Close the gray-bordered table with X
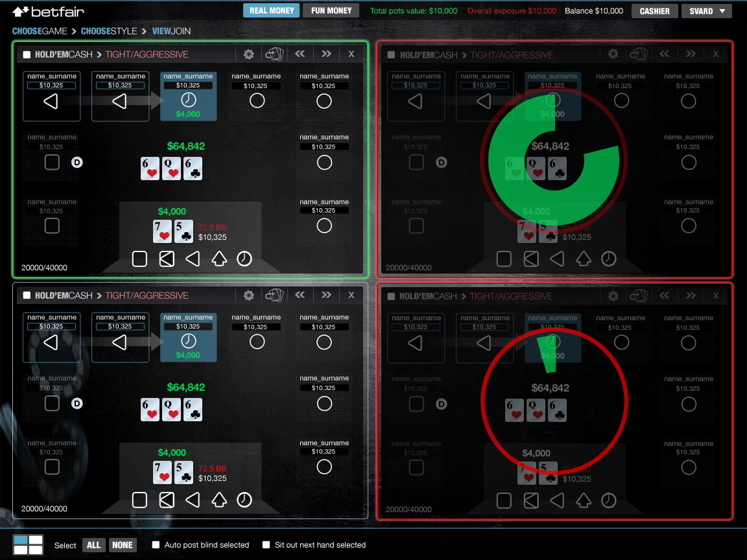 point(351,296)
